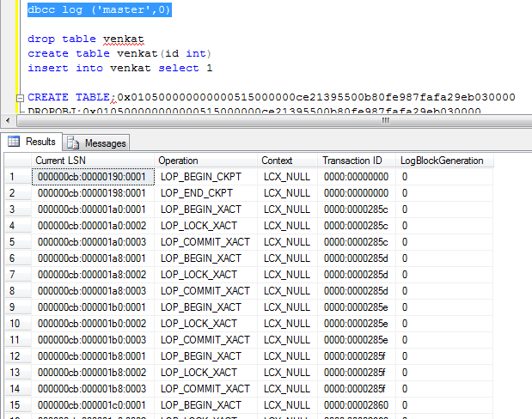Click LOP_BEGIN_XACT in row 6
The height and width of the screenshot is (419, 532).
(206, 258)
